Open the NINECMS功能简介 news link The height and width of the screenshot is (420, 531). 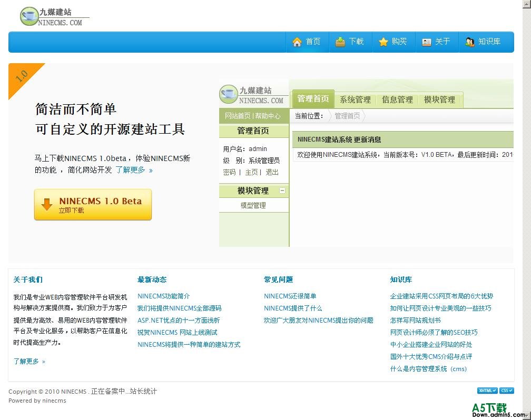pyautogui.click(x=163, y=296)
